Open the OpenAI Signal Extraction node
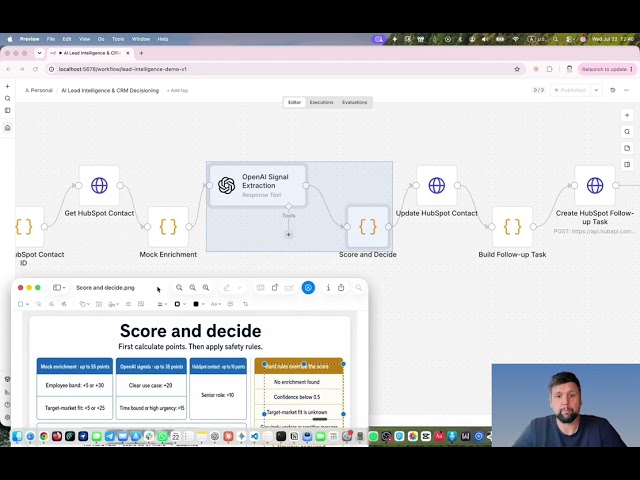This screenshot has width=640, height=480. pos(258,185)
